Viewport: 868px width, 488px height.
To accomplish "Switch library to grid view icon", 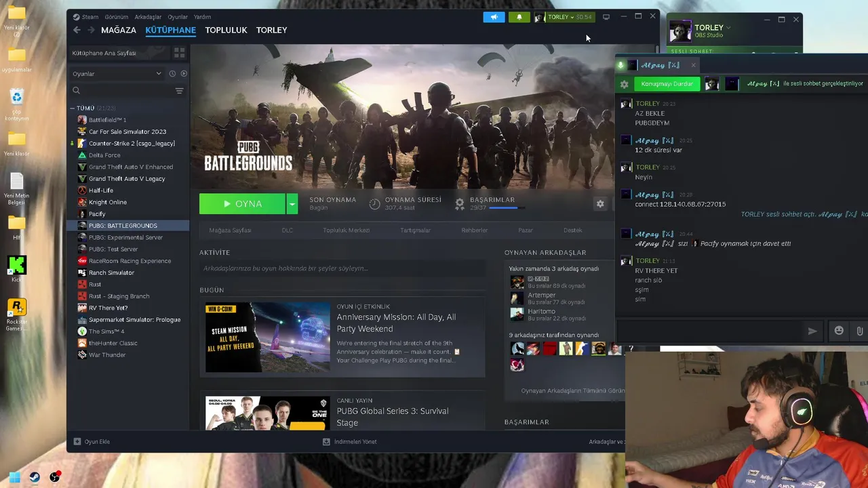I will point(179,52).
